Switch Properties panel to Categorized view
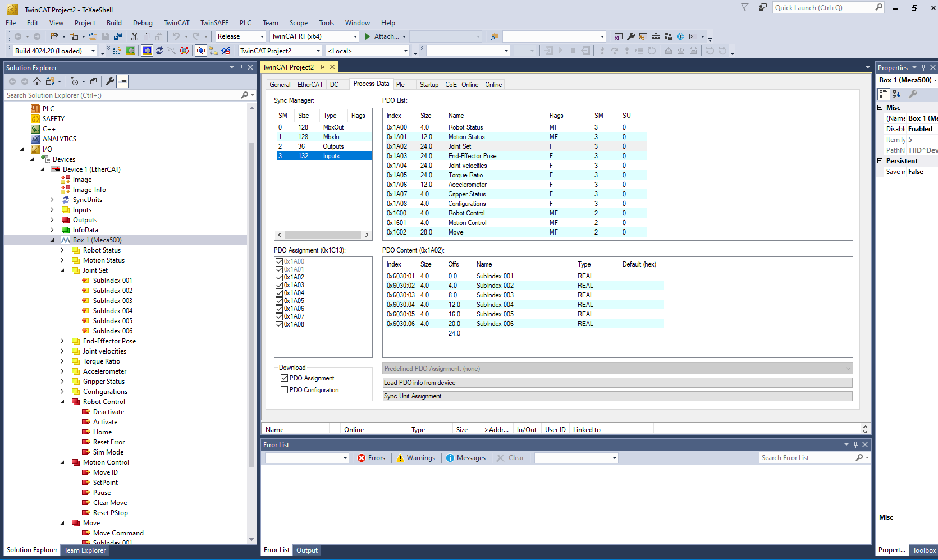 coord(884,94)
